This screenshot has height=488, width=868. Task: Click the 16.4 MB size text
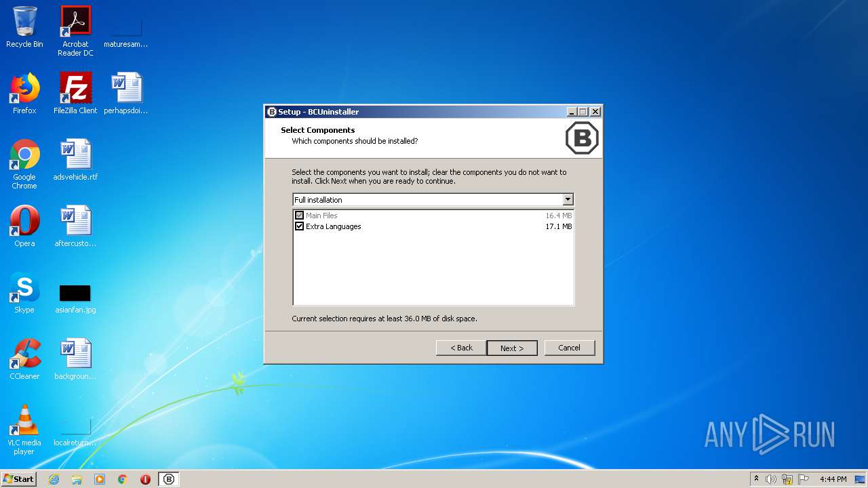point(558,216)
